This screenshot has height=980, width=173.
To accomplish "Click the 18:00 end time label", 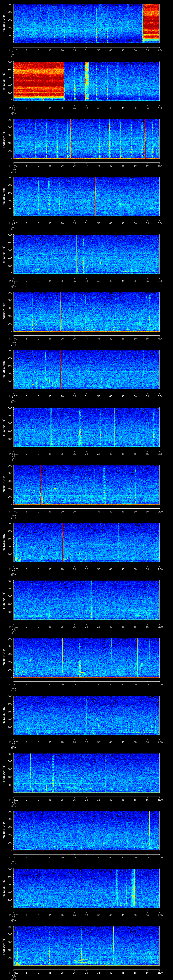I will point(159,972).
